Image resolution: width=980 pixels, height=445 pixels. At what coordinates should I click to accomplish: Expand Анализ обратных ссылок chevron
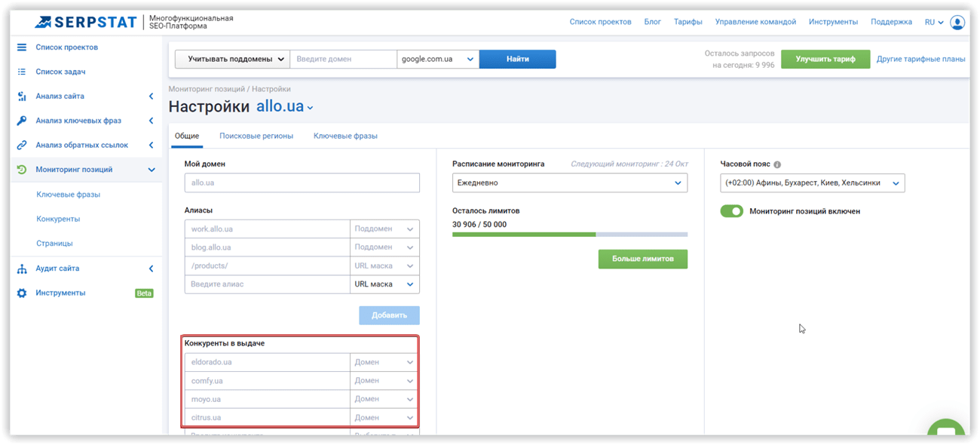152,145
